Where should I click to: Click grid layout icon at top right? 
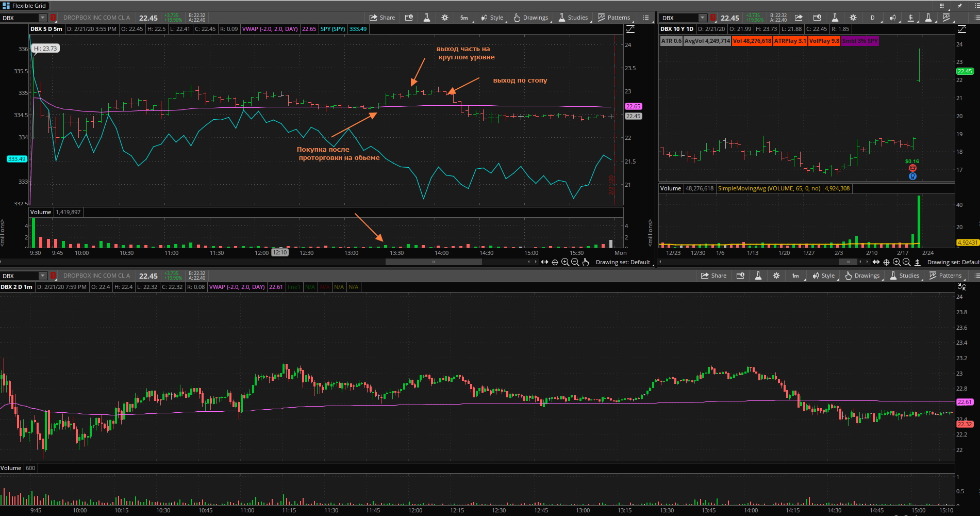[942, 6]
